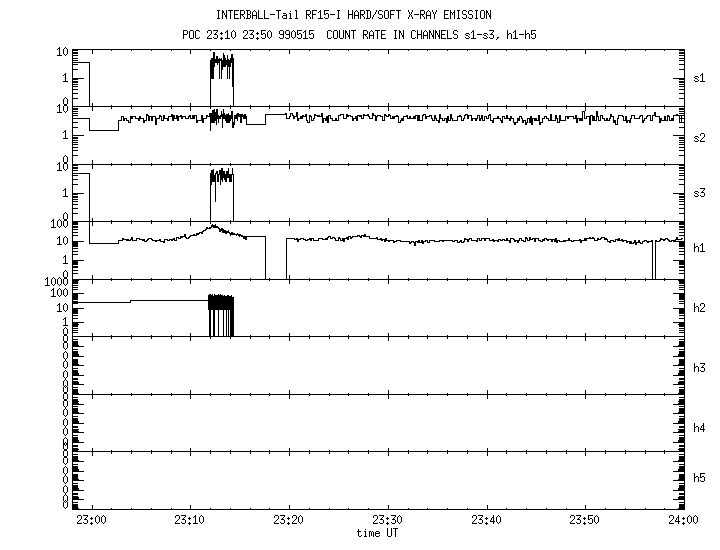The width and height of the screenshot is (720, 550).
Task: Click the dense burst in h2 panel
Action: pos(220,314)
